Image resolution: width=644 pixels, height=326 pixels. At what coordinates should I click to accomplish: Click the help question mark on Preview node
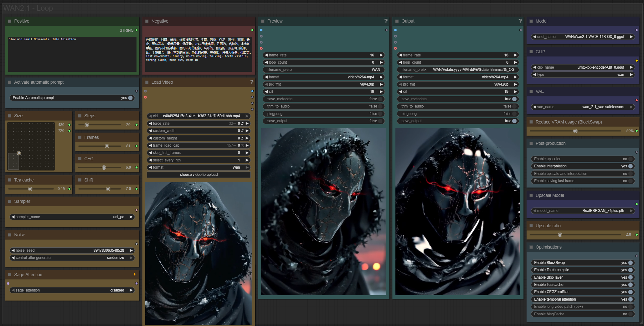(x=386, y=21)
